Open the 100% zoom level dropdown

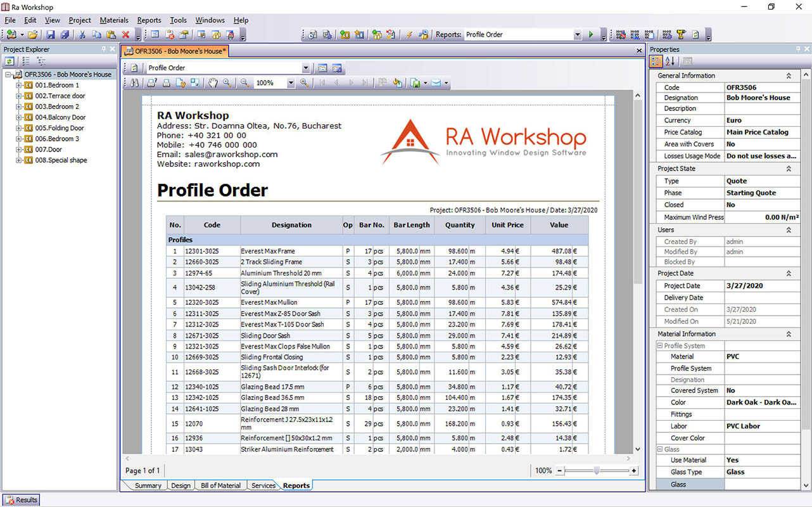click(291, 83)
